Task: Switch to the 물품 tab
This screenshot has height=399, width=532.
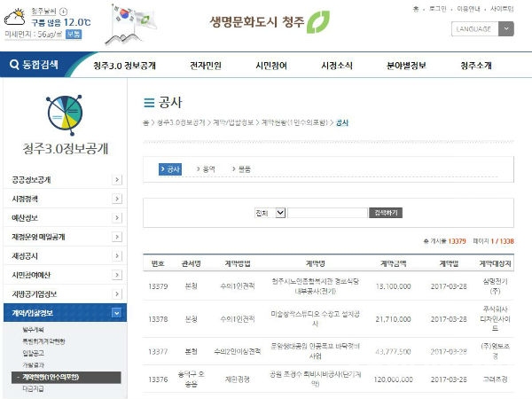Action: 244,168
